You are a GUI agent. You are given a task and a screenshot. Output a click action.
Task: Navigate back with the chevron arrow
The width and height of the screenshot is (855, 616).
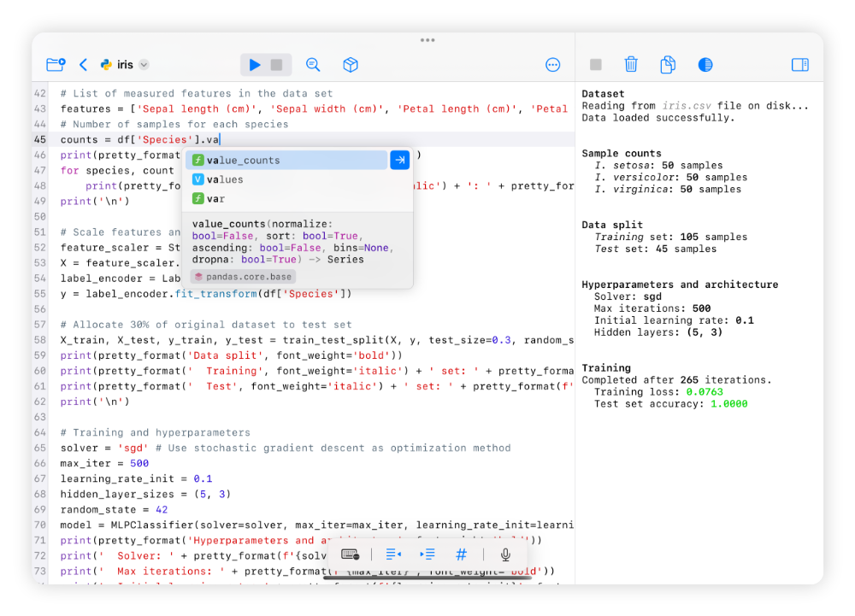(x=82, y=64)
